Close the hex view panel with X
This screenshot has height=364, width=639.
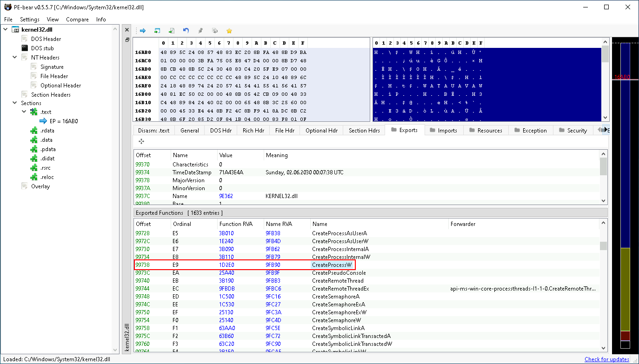[x=127, y=30]
